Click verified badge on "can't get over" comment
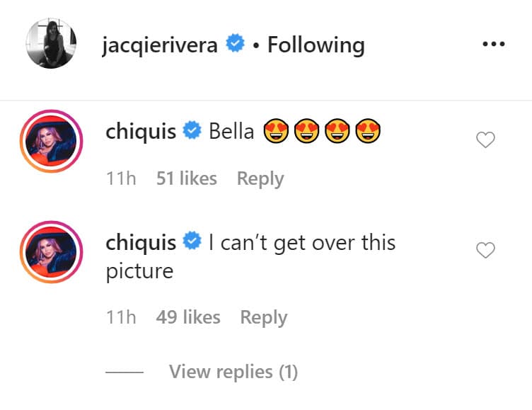 pos(192,243)
